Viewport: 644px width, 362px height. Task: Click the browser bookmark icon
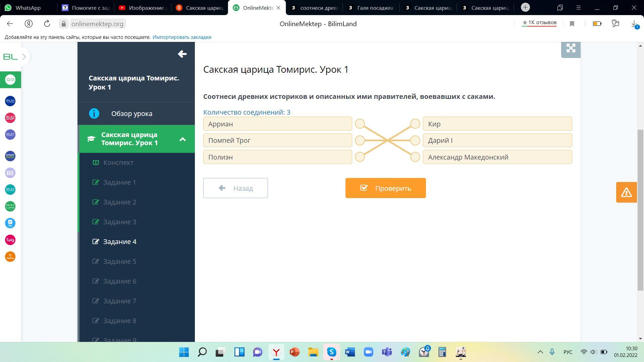click(572, 24)
